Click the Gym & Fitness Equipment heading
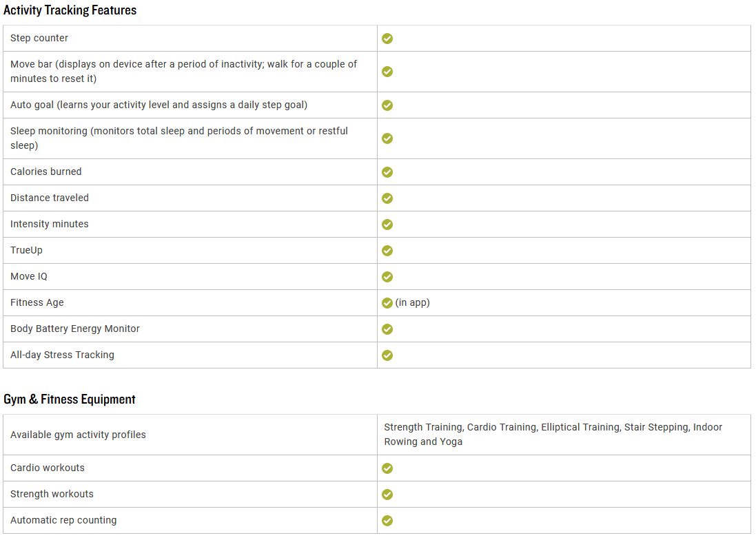Screen dimensions: 756x540 tap(70, 399)
